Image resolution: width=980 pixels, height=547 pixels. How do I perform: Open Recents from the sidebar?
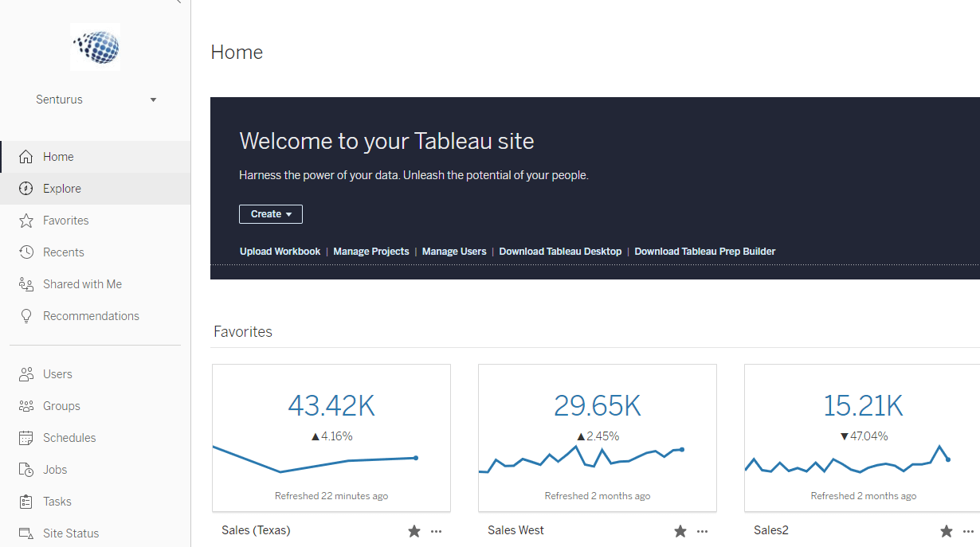64,252
